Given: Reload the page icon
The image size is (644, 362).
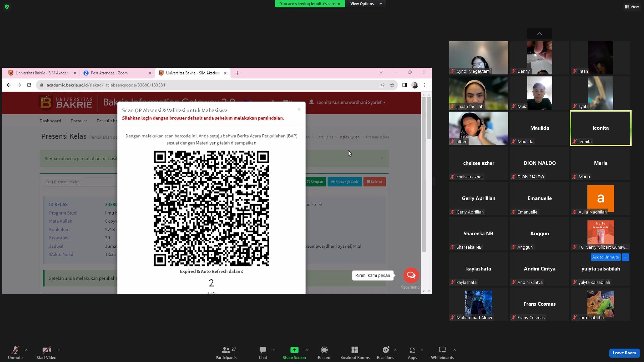Looking at the screenshot, I should (29, 85).
